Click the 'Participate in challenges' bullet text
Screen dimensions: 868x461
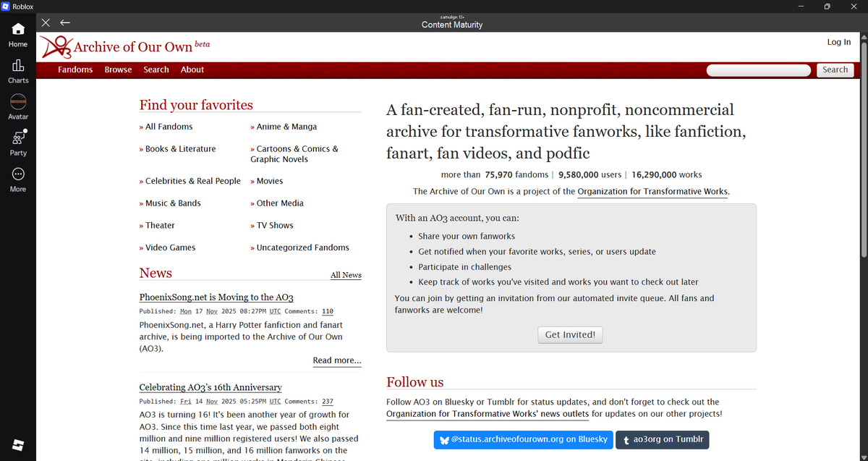tap(465, 267)
